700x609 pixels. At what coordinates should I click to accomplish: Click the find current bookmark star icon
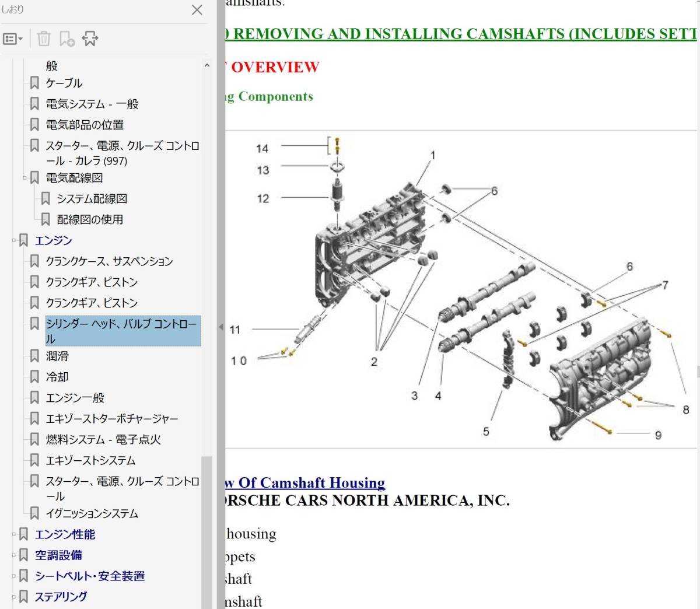pos(90,38)
